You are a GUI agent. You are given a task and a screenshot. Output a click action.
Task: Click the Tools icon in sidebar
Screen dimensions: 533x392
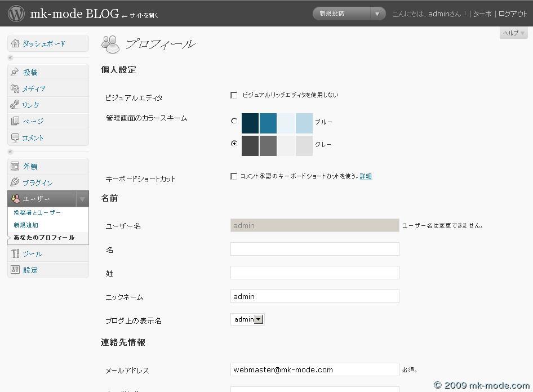click(15, 253)
